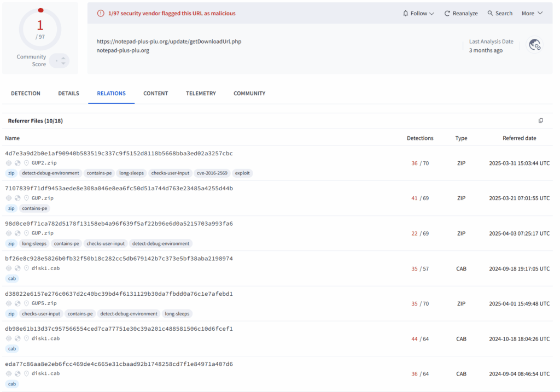Downvote the community score with the down arrow
This screenshot has height=392, width=560.
pos(63,63)
